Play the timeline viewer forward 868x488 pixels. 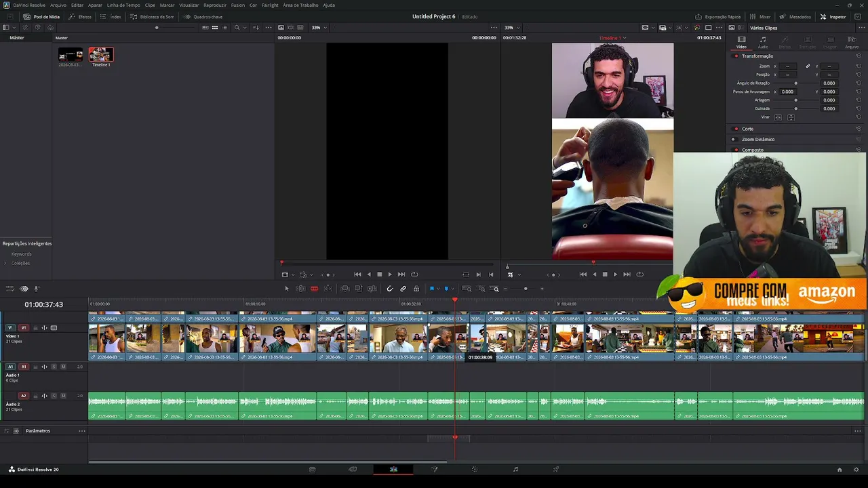click(x=615, y=274)
